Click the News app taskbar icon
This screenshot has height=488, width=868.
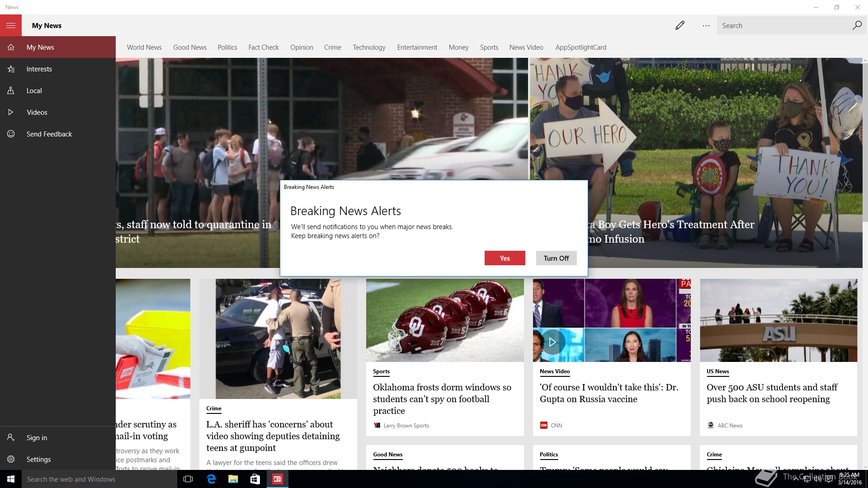[x=277, y=479]
